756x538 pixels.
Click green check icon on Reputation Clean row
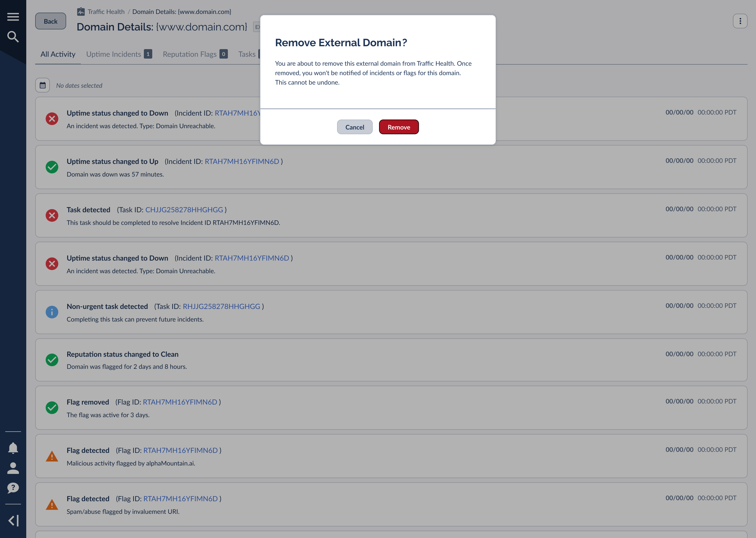pos(52,360)
